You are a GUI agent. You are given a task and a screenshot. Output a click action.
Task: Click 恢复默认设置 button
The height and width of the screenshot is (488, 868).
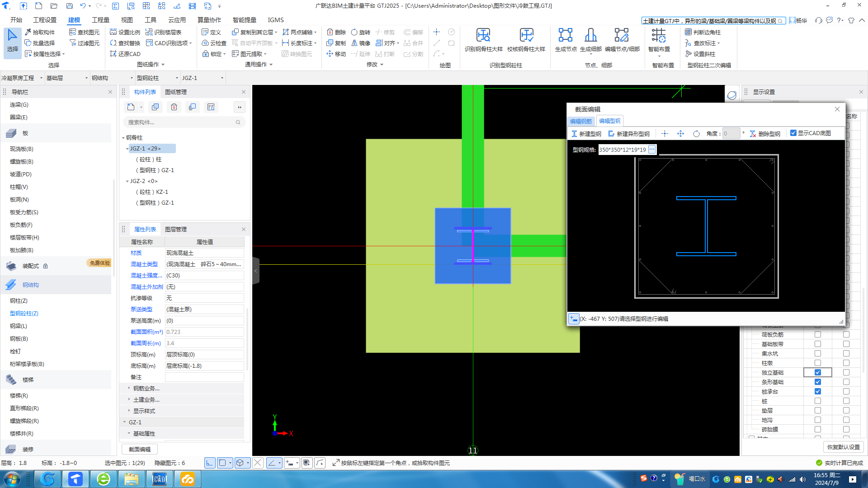pos(843,447)
